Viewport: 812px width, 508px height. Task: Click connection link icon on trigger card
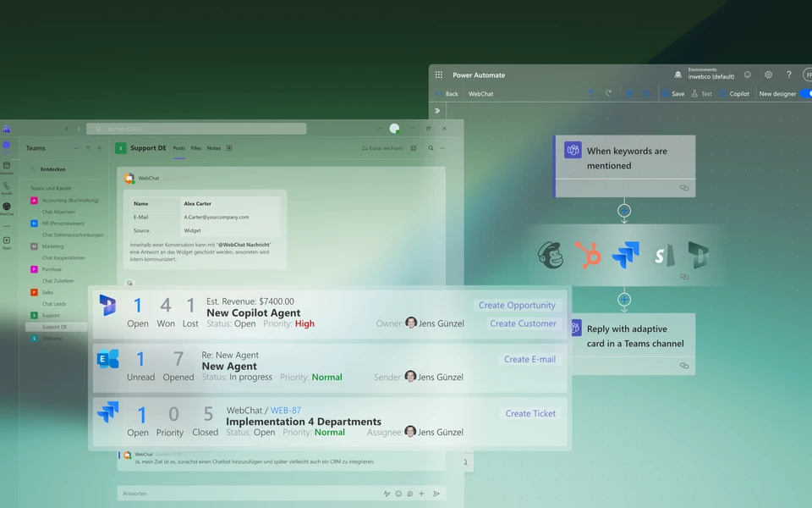click(684, 188)
